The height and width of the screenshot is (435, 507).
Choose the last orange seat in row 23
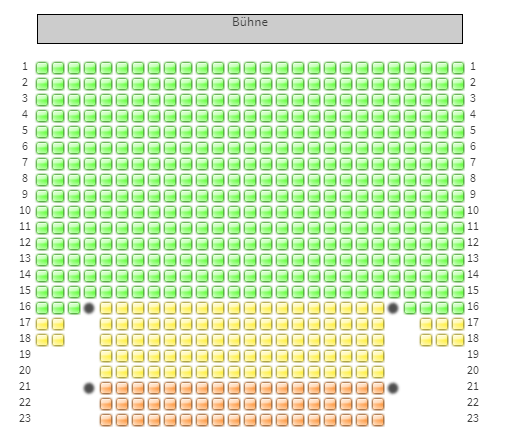378,420
